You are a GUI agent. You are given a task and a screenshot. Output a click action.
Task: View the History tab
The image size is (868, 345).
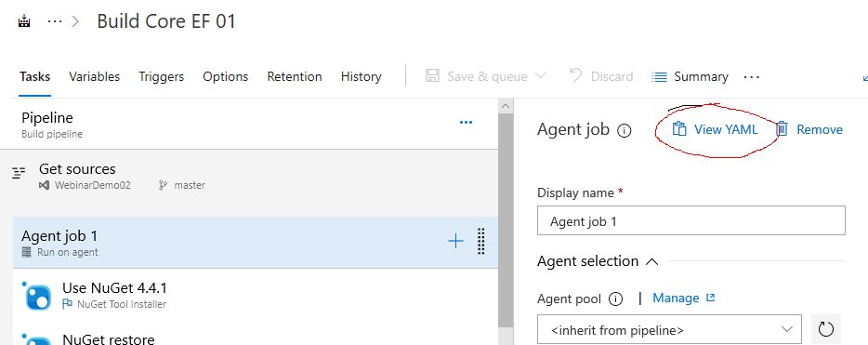pos(361,76)
